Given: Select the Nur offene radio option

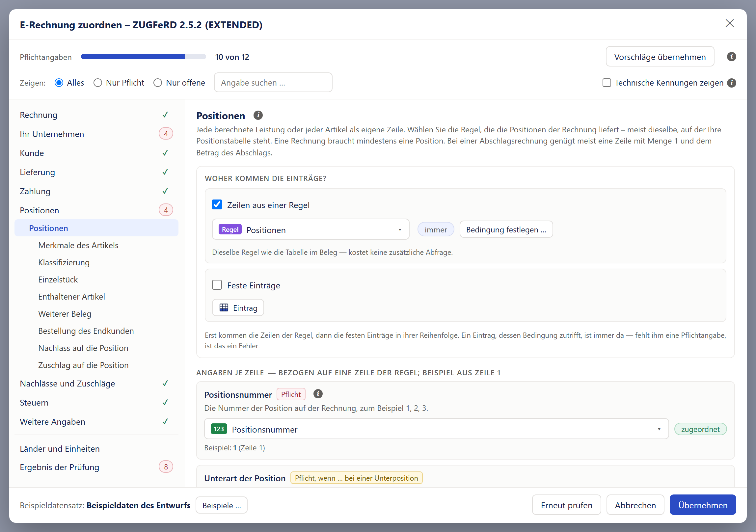Looking at the screenshot, I should (158, 83).
